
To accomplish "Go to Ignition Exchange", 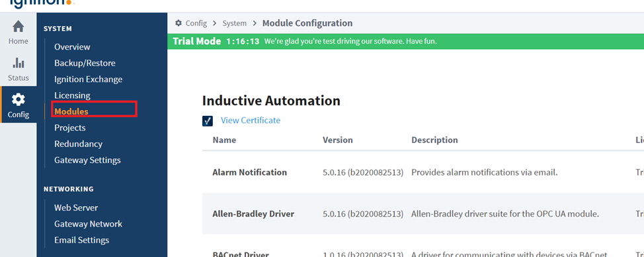I will 89,79.
